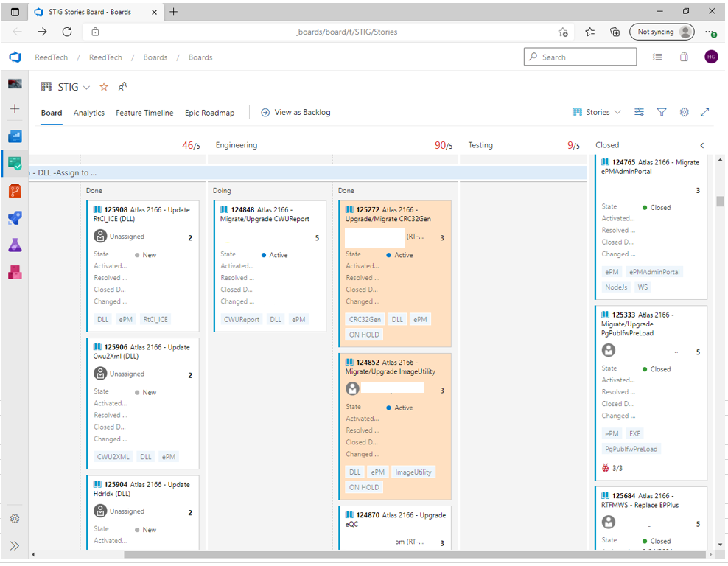Open the Repos hub in the sidebar
This screenshot has width=728, height=566.
coord(15,191)
